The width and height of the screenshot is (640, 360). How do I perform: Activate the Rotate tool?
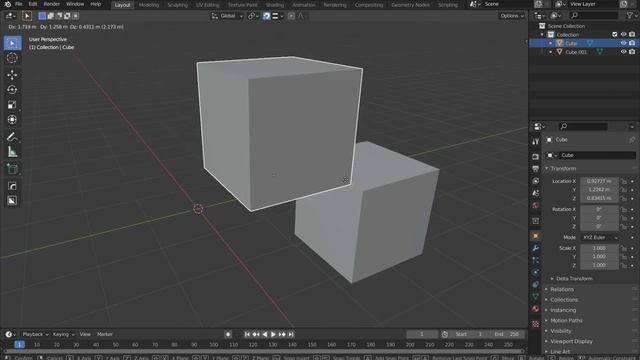[x=12, y=90]
